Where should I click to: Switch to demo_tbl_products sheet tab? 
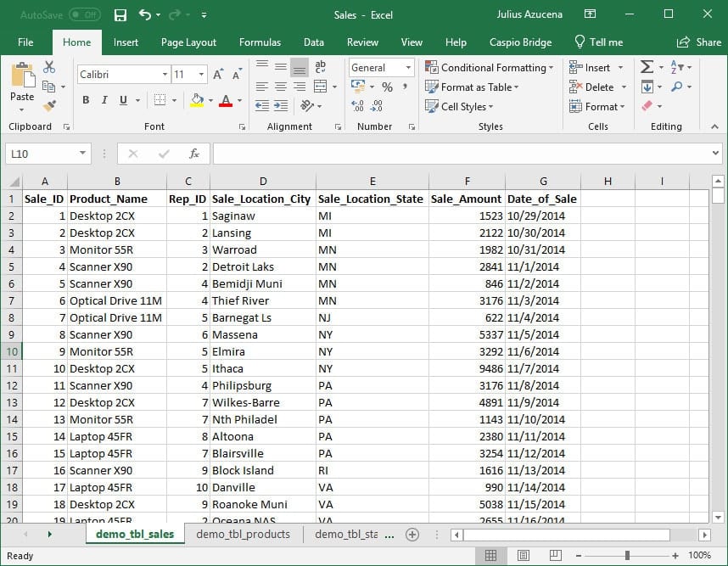(x=243, y=535)
